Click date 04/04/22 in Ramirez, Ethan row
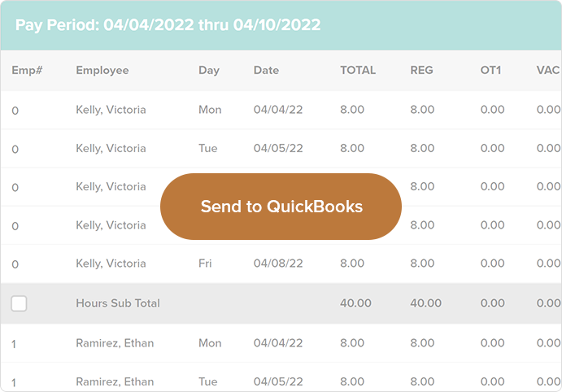Viewport: 562px width, 392px height. (x=278, y=343)
